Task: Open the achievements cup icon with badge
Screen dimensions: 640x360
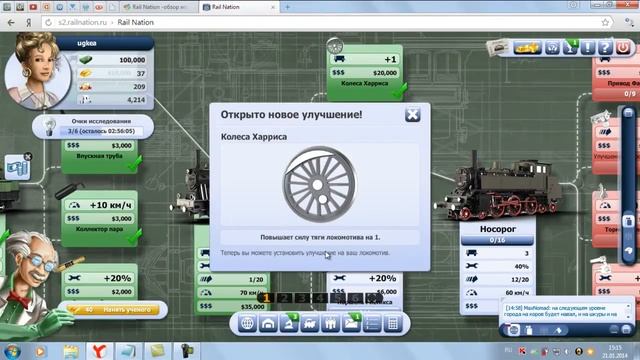Action: [570, 48]
